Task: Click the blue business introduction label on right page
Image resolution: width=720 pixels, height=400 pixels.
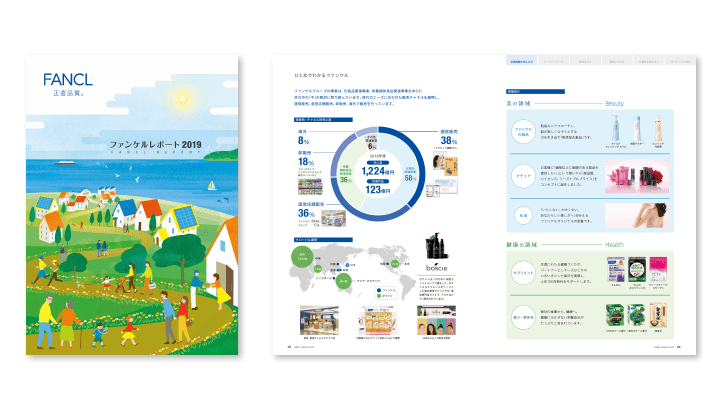Action: [x=535, y=91]
